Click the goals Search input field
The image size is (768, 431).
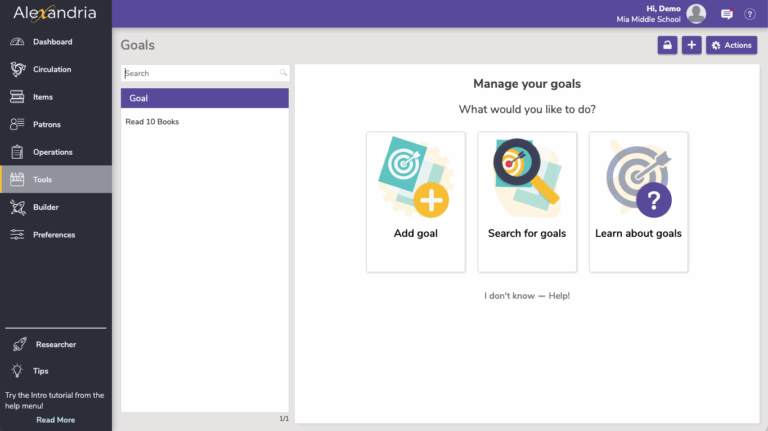point(200,73)
